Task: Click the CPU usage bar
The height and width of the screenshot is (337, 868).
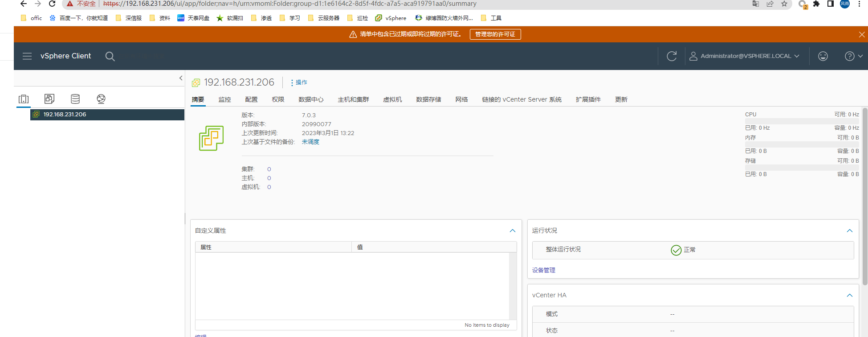Action: [x=802, y=121]
